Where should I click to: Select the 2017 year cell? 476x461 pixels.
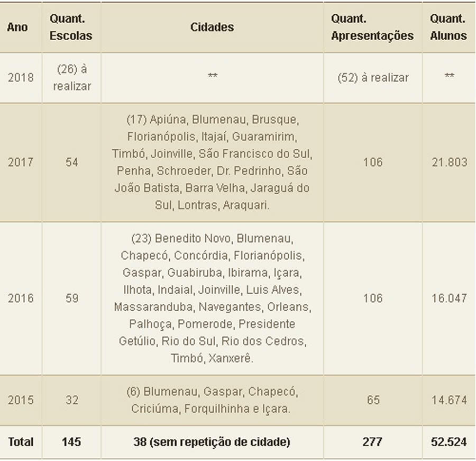pos(21,162)
